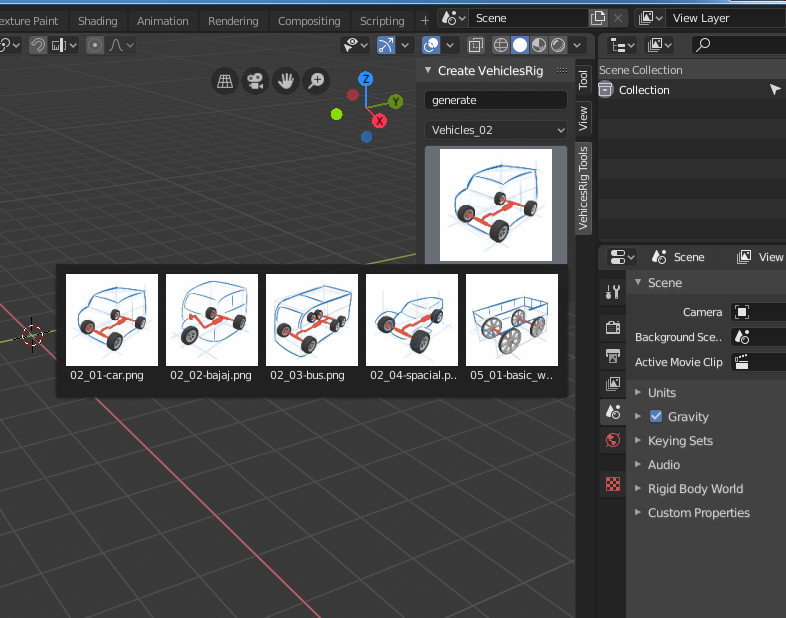
Task: Open the Texture properties checker icon
Action: 613,484
